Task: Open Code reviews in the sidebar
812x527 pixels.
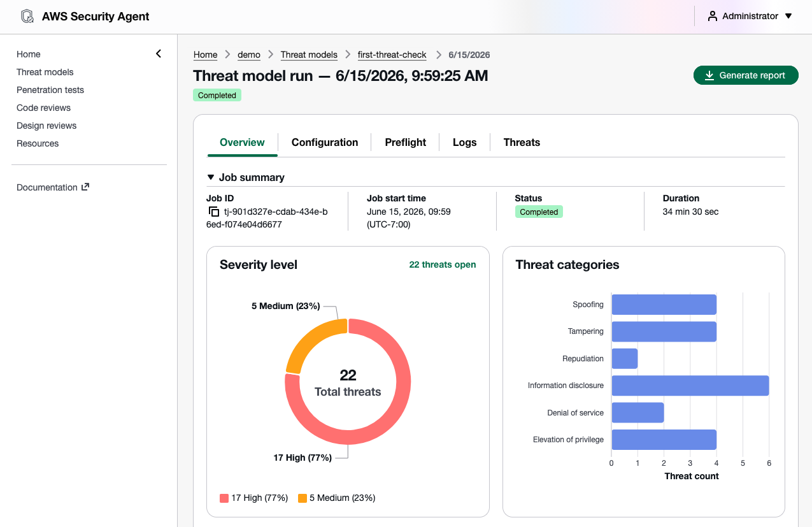Action: [43, 108]
